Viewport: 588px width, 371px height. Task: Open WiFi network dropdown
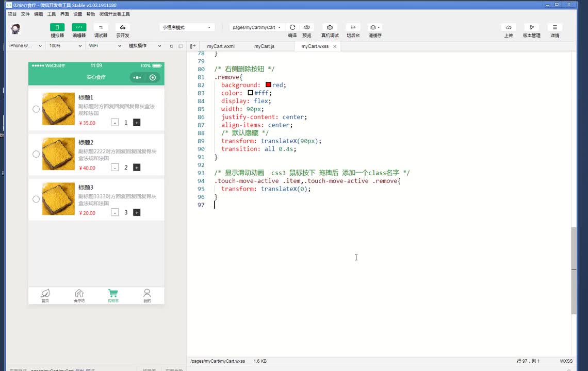tap(105, 46)
